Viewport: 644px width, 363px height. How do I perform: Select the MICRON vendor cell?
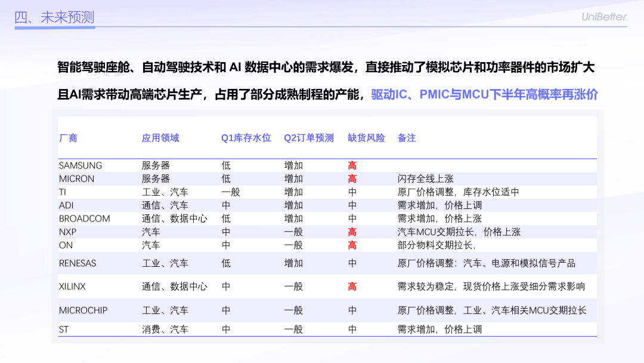pyautogui.click(x=76, y=179)
